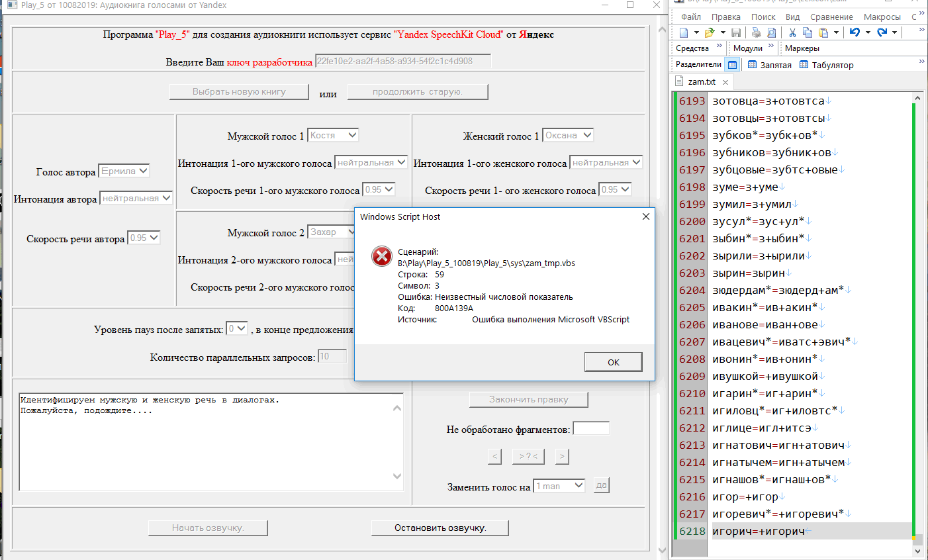This screenshot has width=928, height=560.
Task: Click the Redo arrow icon
Action: [882, 32]
